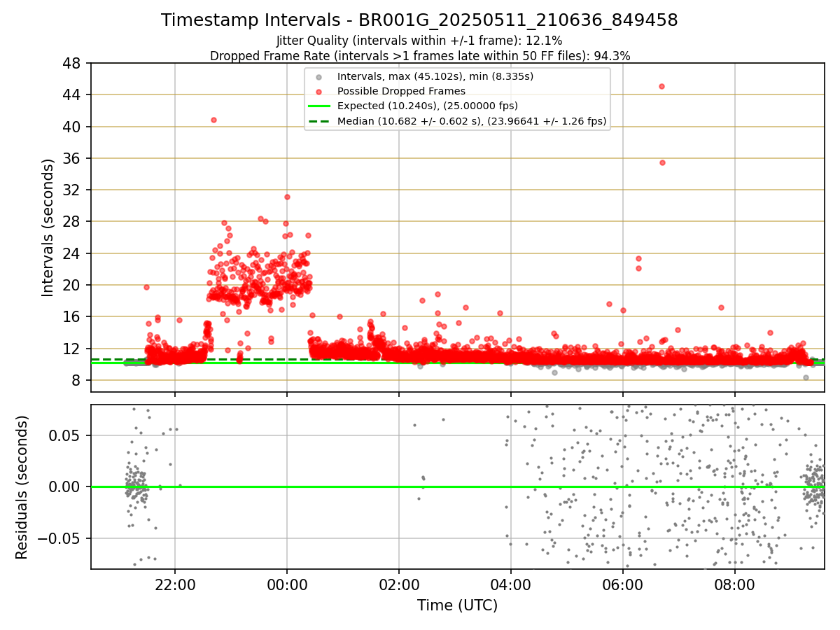Click the red outlier point near 41 seconds before 23:00

pyautogui.click(x=213, y=120)
